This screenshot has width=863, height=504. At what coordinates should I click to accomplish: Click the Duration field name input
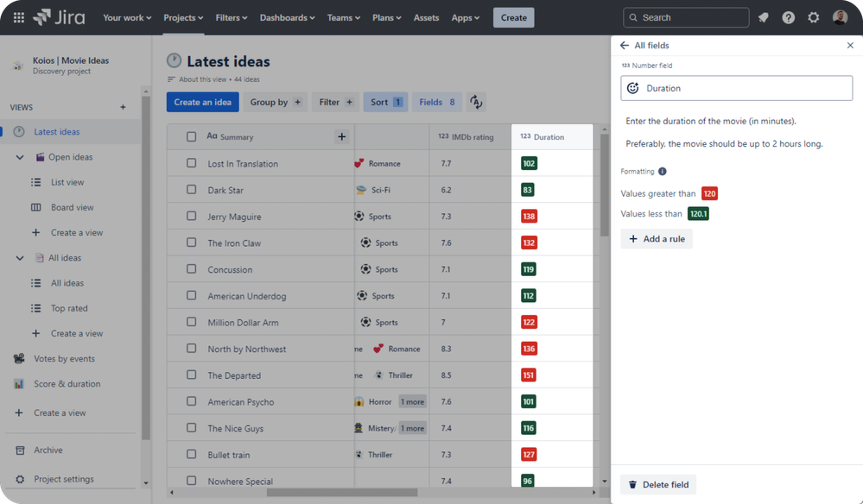tap(736, 88)
